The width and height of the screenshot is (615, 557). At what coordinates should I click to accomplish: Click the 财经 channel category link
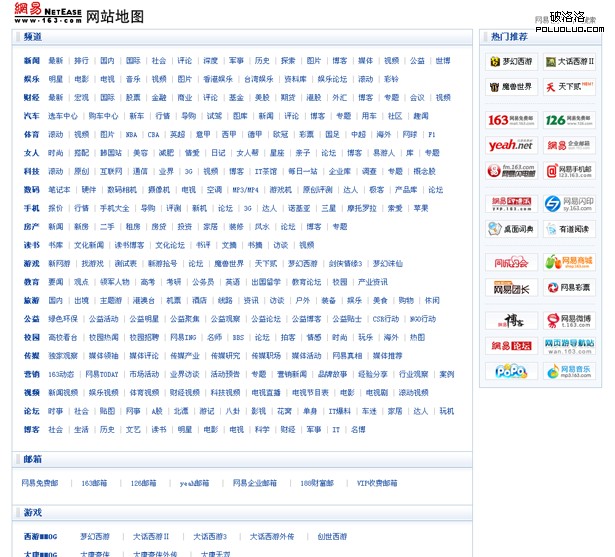point(31,98)
